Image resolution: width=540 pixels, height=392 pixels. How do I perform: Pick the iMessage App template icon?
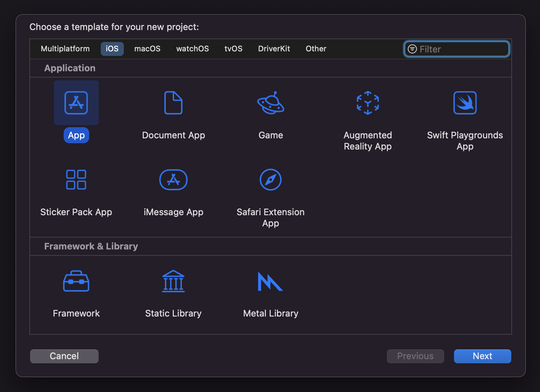click(173, 180)
